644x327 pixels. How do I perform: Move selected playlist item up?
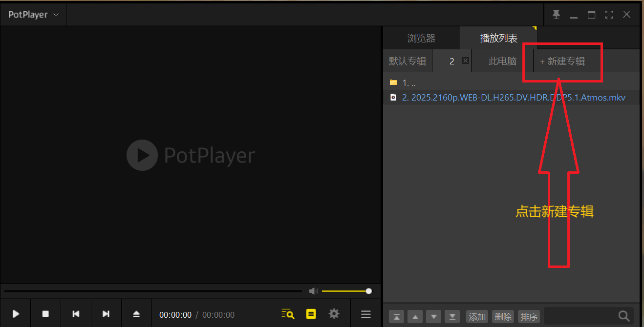415,316
